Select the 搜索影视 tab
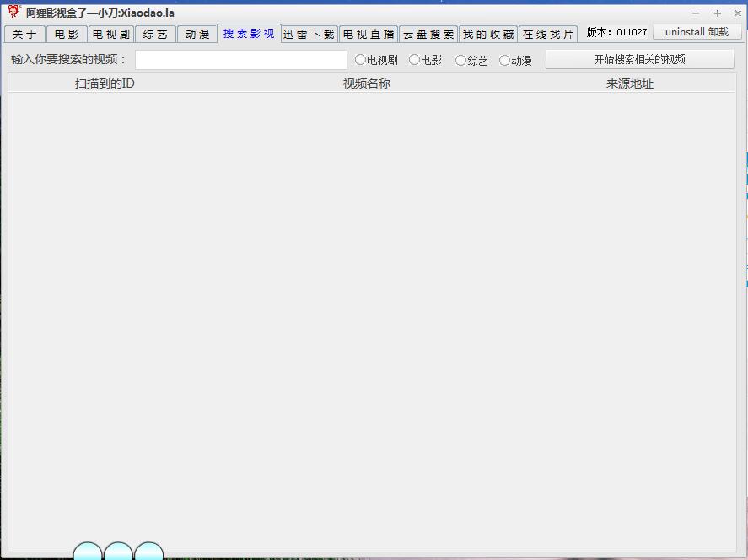The image size is (748, 560). [249, 34]
